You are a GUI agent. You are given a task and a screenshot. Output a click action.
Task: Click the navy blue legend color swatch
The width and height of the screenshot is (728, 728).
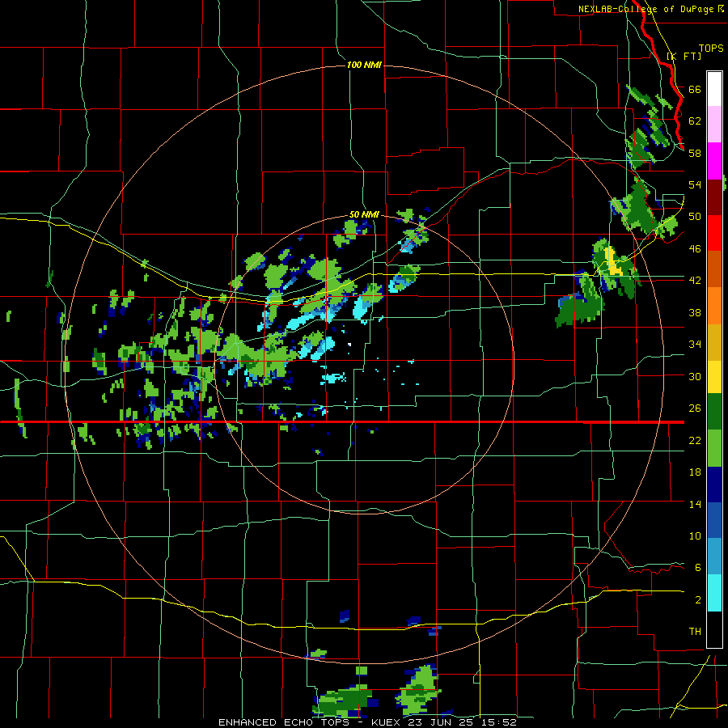pyautogui.click(x=714, y=485)
